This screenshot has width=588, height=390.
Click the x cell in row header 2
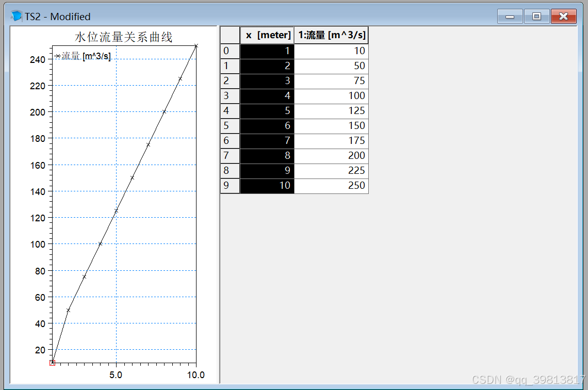[x=267, y=81]
